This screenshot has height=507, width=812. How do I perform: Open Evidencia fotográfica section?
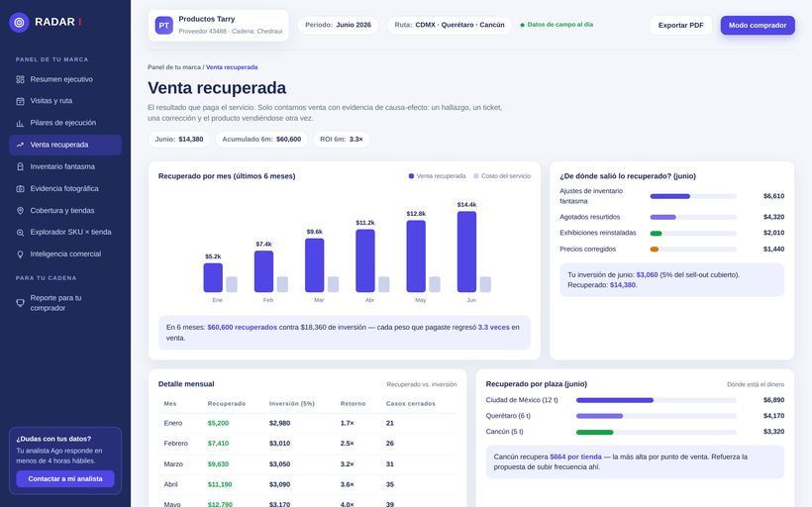click(65, 188)
